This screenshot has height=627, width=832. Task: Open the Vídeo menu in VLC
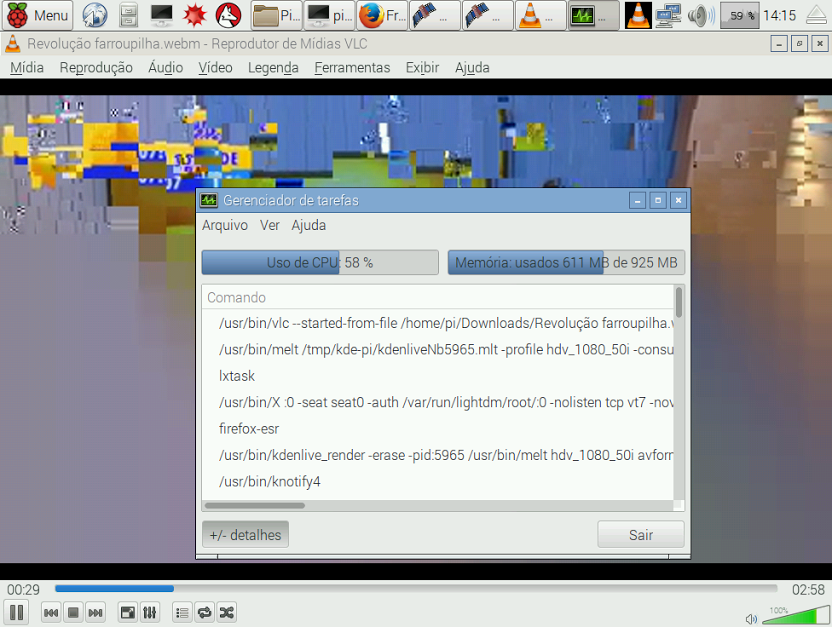[x=215, y=67]
